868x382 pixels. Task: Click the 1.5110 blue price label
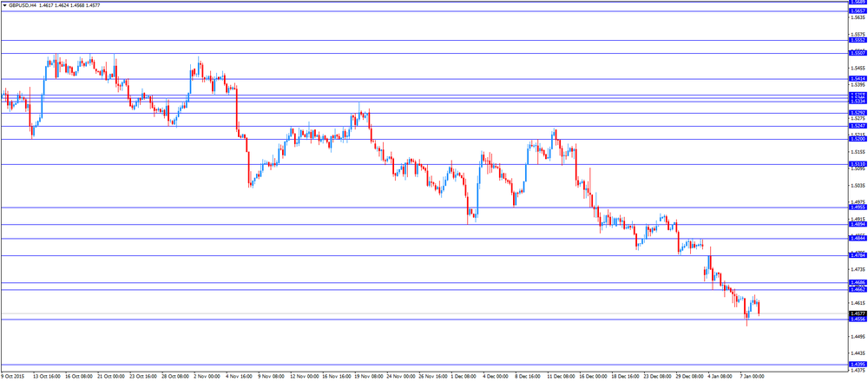tap(858, 164)
